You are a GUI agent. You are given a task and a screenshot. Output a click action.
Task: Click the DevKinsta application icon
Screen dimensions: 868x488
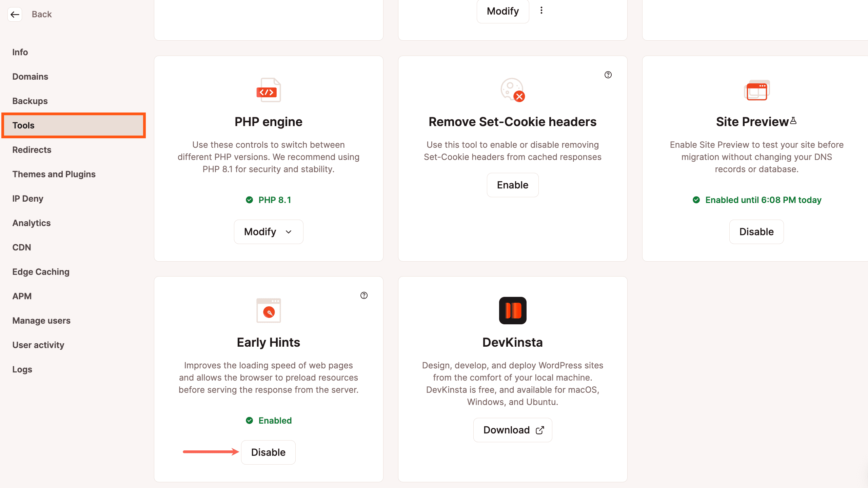[x=512, y=310]
